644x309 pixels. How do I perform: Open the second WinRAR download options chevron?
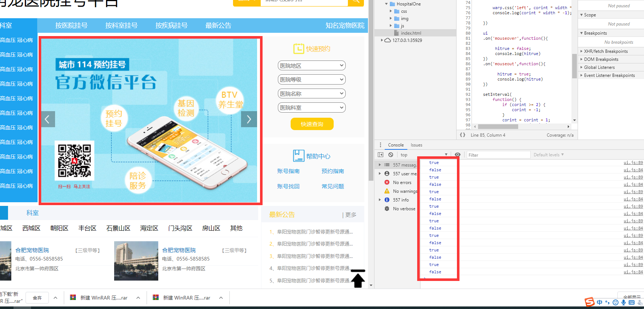coord(221,298)
